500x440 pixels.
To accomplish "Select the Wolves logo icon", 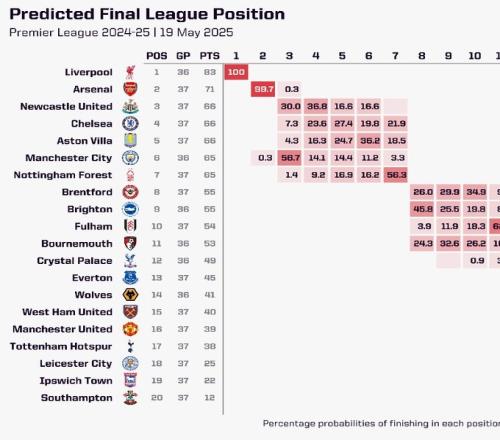I will [130, 295].
